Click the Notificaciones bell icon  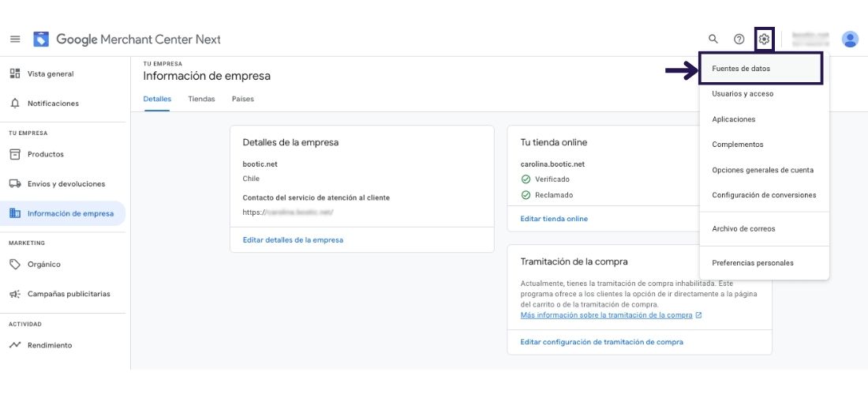click(x=15, y=103)
